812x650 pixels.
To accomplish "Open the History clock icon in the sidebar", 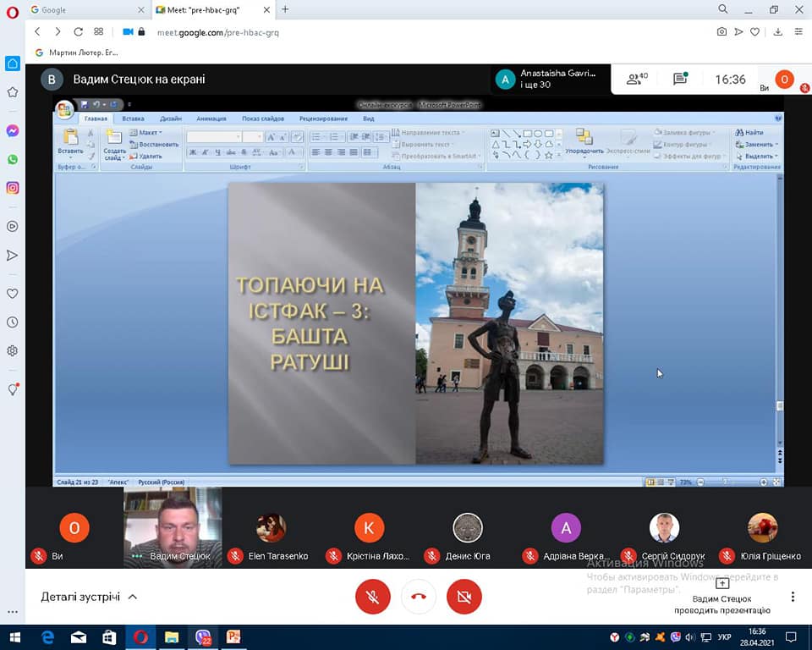I will pyautogui.click(x=13, y=322).
